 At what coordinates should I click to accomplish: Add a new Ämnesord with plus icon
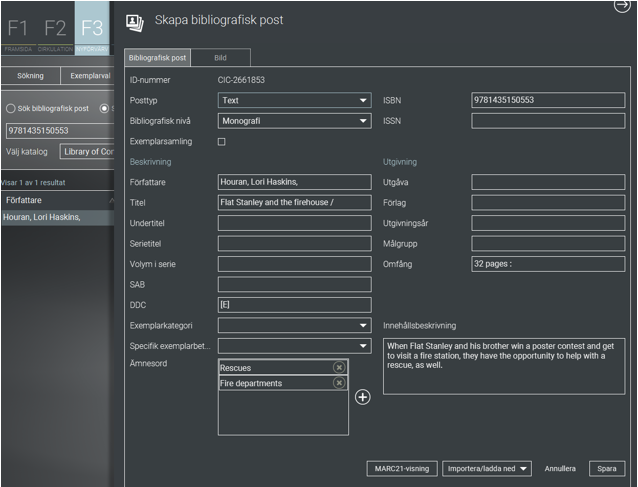pyautogui.click(x=363, y=397)
